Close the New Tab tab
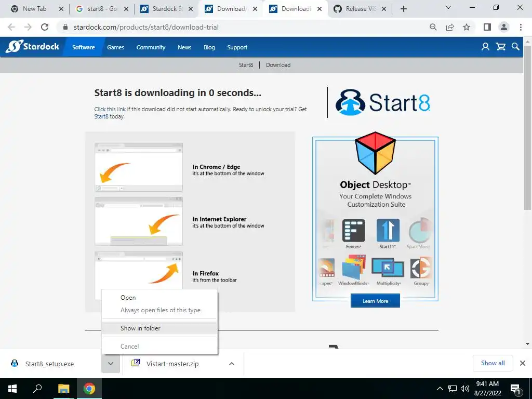This screenshot has height=399, width=532. (61, 9)
